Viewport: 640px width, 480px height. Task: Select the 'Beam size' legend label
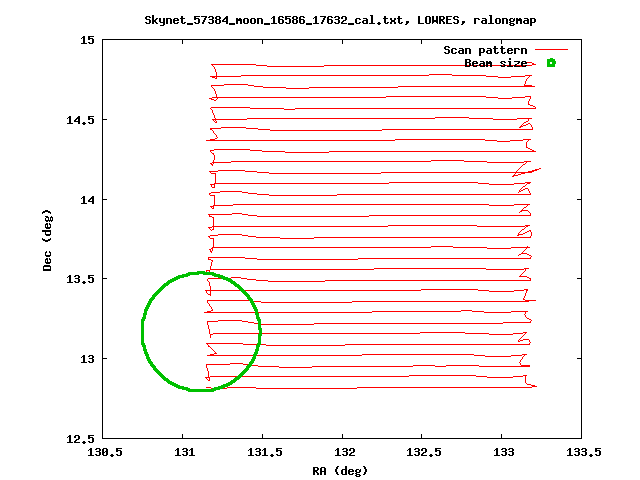pos(496,63)
